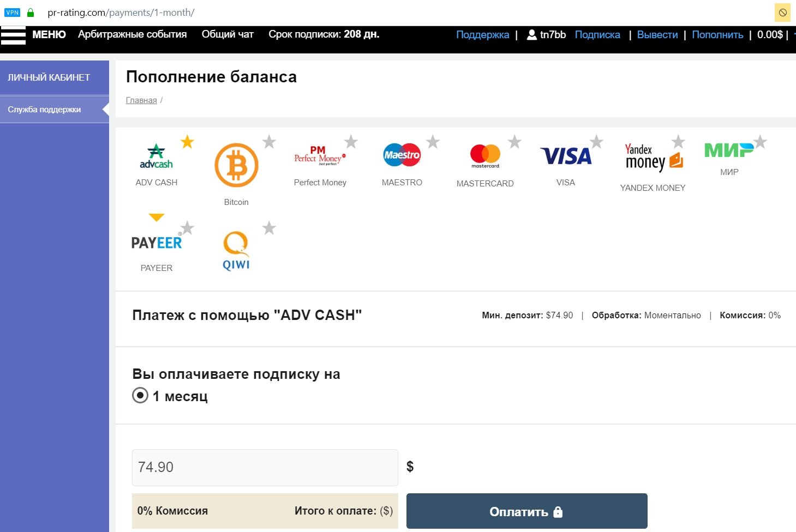The height and width of the screenshot is (532, 796).
Task: Toggle the star next to PAYEER
Action: click(x=187, y=227)
